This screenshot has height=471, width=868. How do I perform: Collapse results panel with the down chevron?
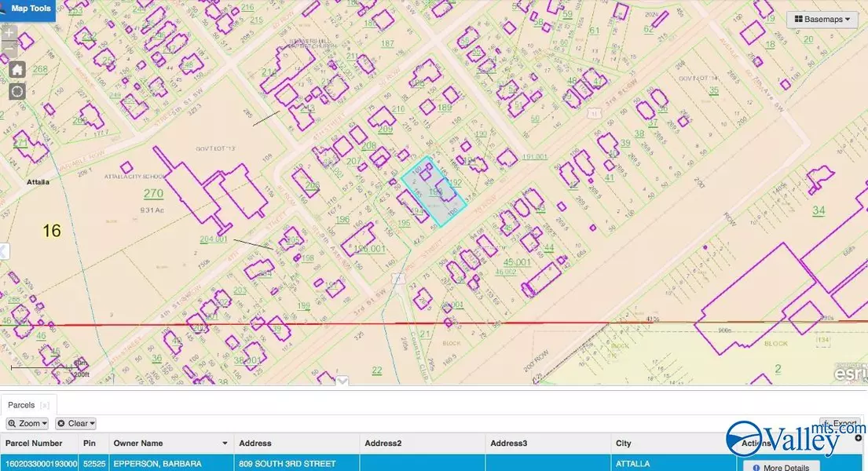coord(342,381)
